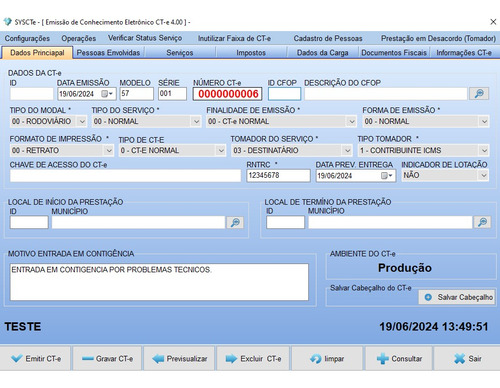500x388 pixels.
Task: Open Prestação em Desacordo (Tomador) menu
Action: point(438,38)
